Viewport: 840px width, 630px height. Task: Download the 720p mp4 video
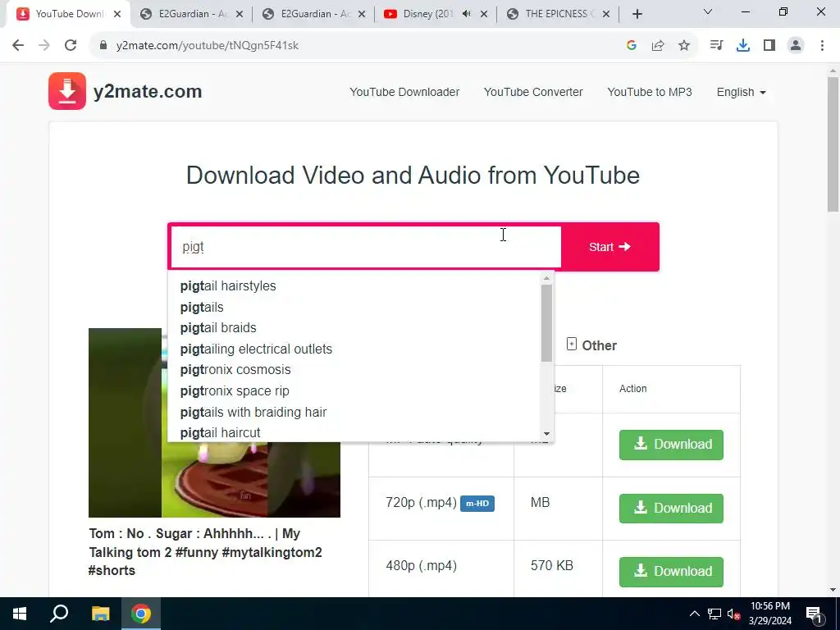click(x=671, y=509)
